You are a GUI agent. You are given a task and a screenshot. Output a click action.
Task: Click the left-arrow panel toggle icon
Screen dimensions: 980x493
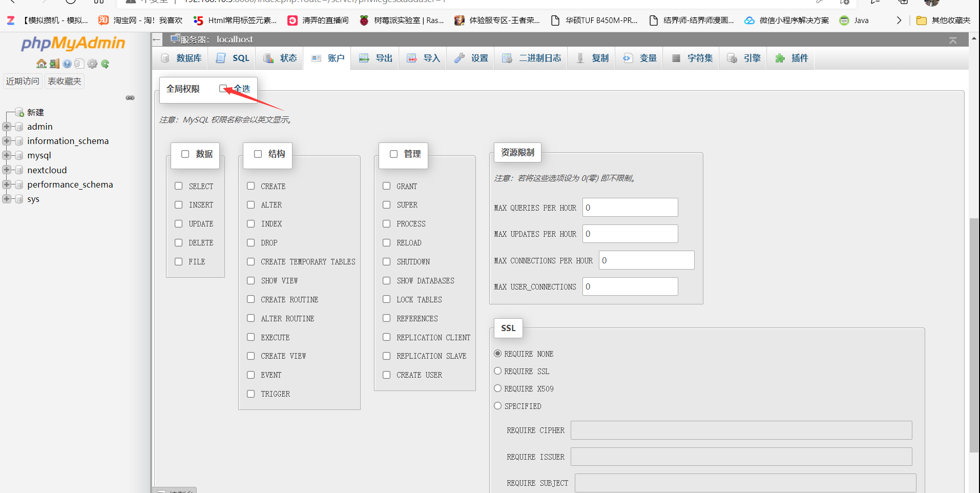(x=157, y=39)
